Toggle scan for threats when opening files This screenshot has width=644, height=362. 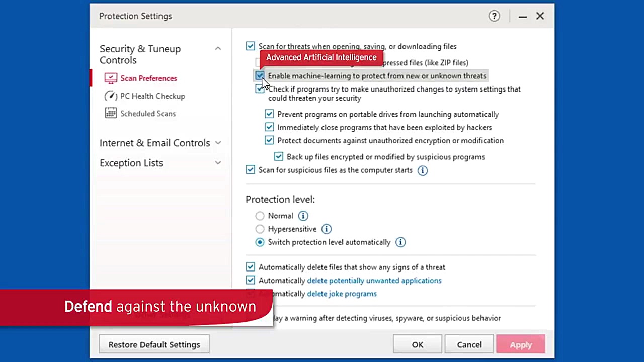(251, 46)
